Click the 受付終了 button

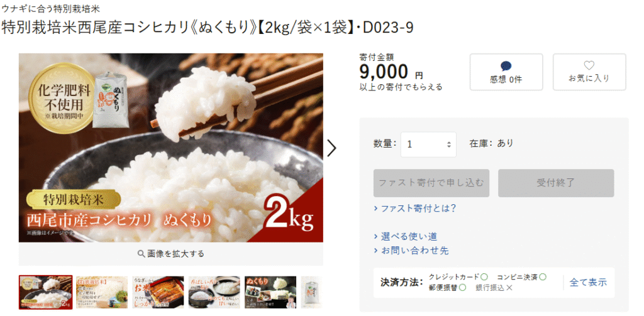pyautogui.click(x=556, y=183)
